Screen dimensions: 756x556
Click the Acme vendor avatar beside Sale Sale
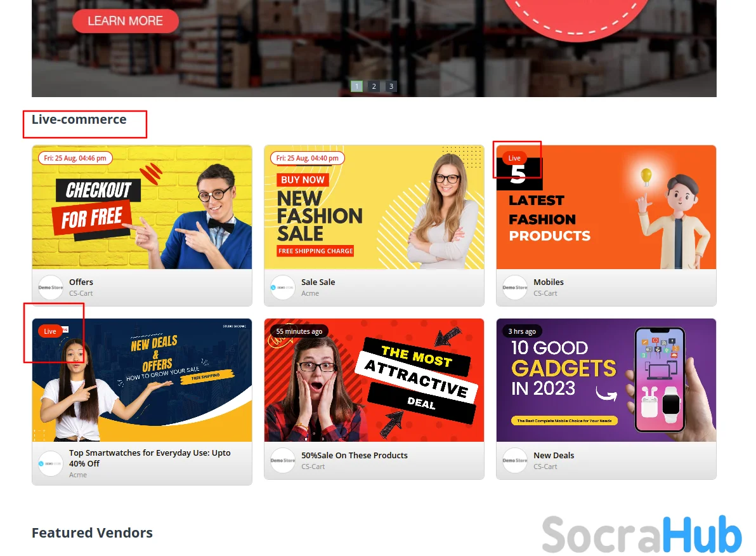[x=282, y=287]
